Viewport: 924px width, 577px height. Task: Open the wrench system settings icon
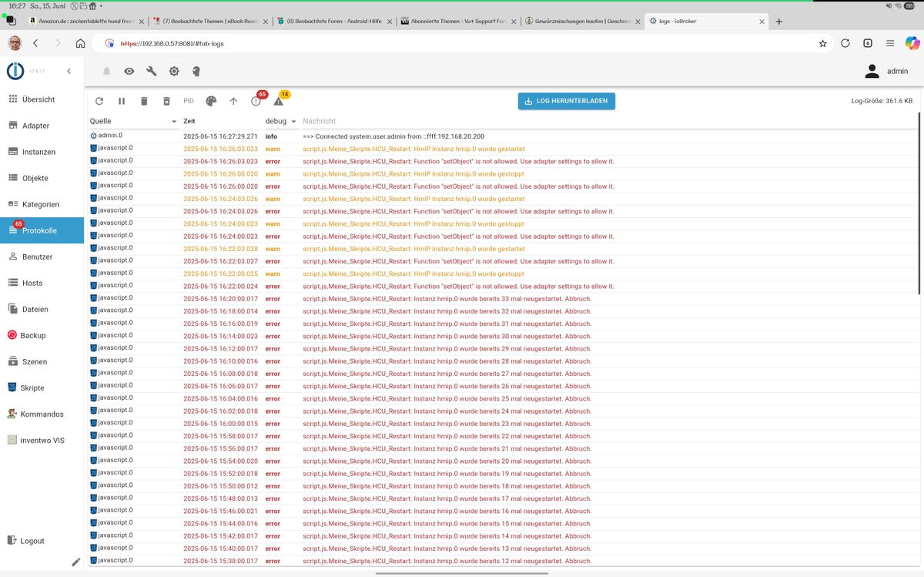coord(152,72)
